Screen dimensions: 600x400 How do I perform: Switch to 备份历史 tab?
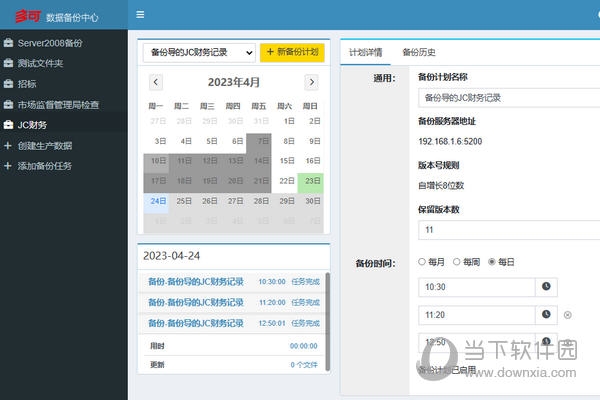[419, 52]
